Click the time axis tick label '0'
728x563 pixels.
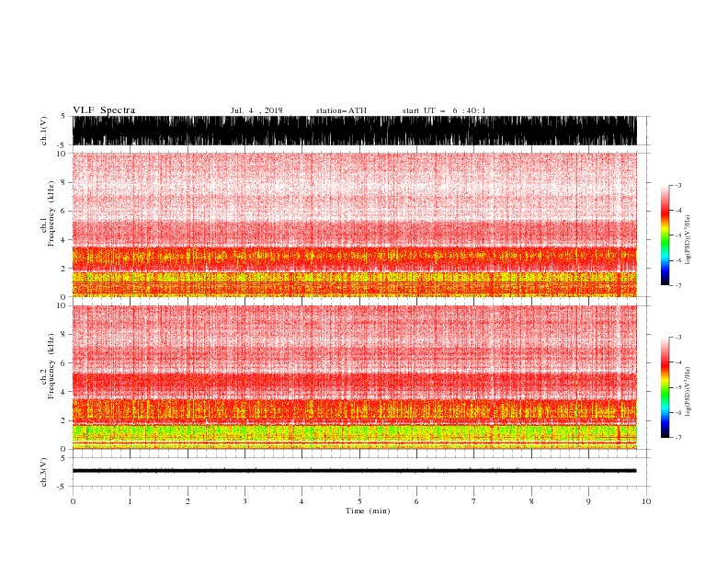(73, 501)
